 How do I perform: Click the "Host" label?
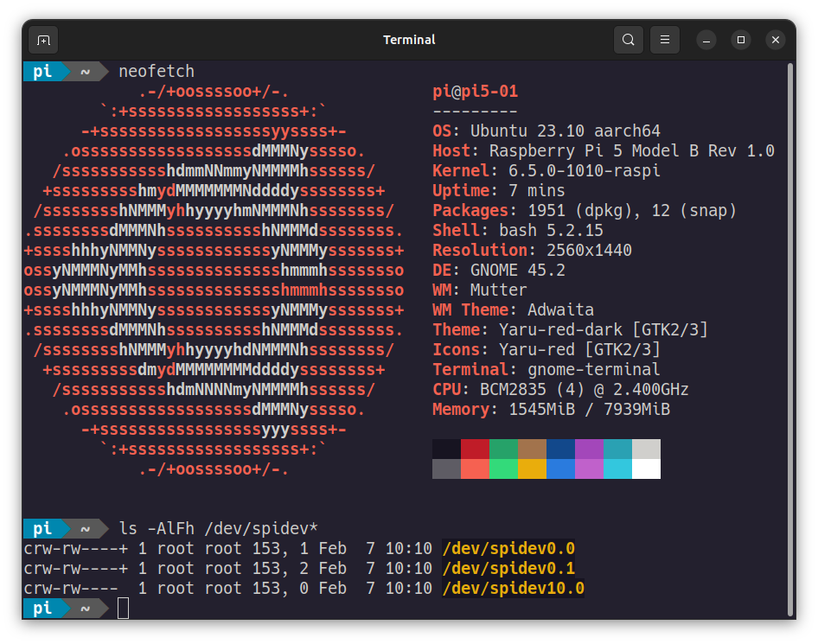tap(451, 150)
